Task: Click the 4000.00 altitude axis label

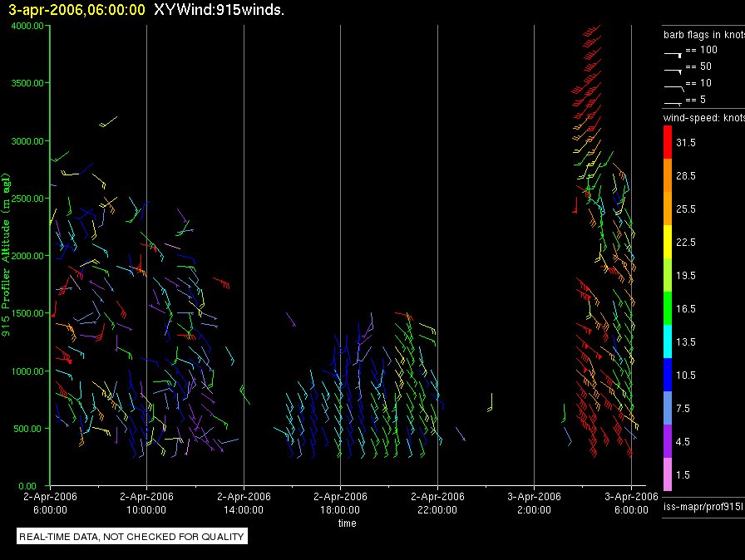Action: (x=27, y=26)
